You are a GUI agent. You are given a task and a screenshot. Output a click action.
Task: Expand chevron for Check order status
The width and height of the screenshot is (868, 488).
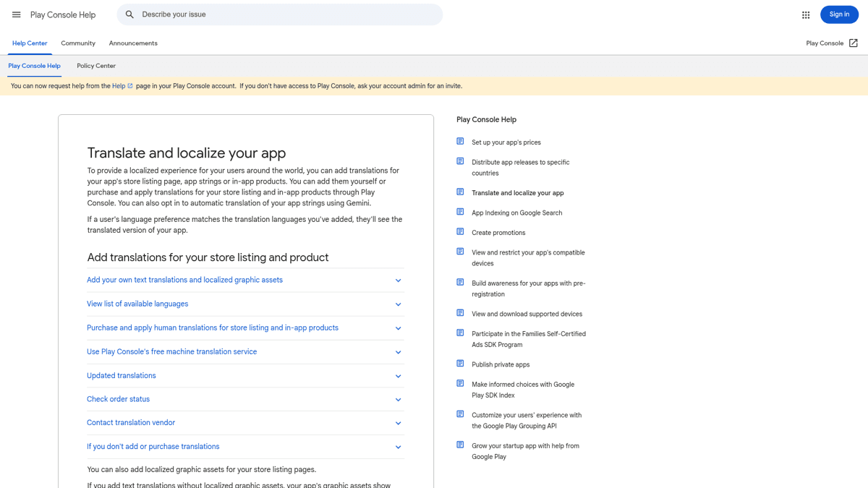pyautogui.click(x=398, y=400)
